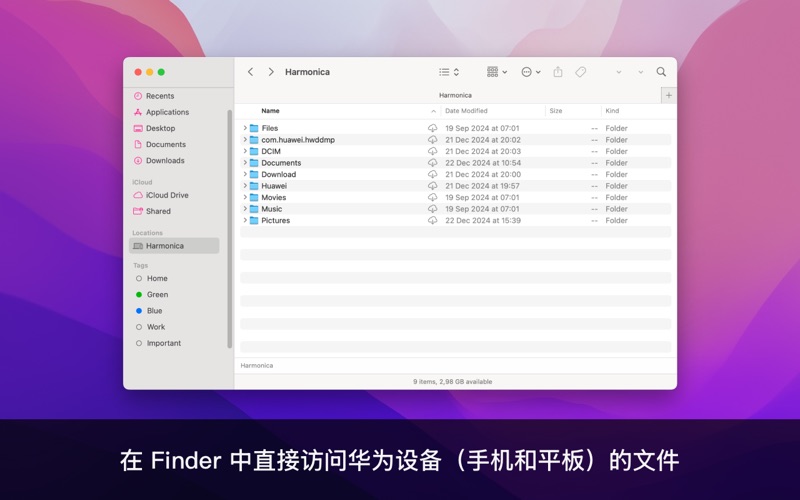Add a new tab with plus button
Screen dimensions: 800x500
[x=669, y=95]
